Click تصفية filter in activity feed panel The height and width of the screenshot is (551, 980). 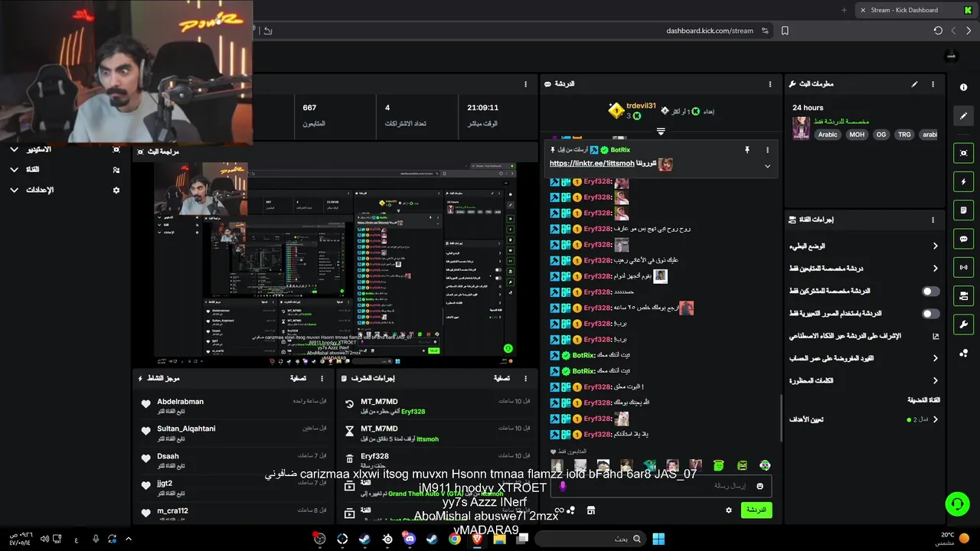tap(298, 378)
